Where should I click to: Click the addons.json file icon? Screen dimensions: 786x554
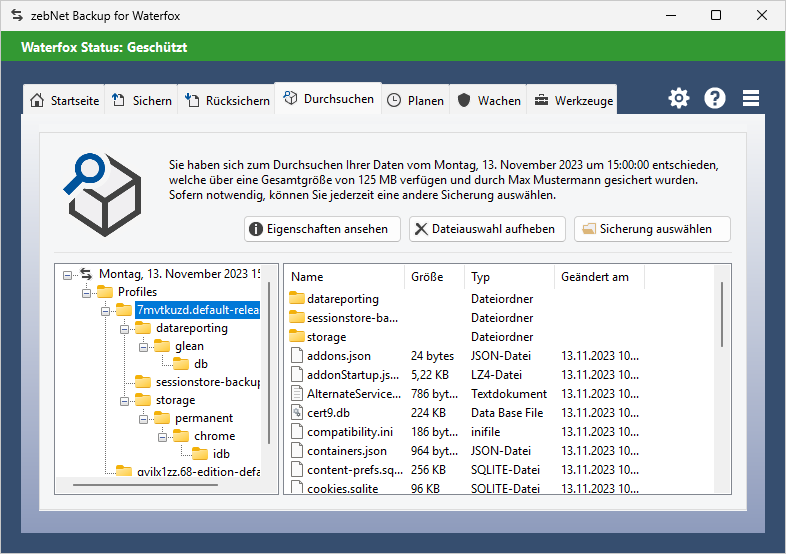[297, 355]
